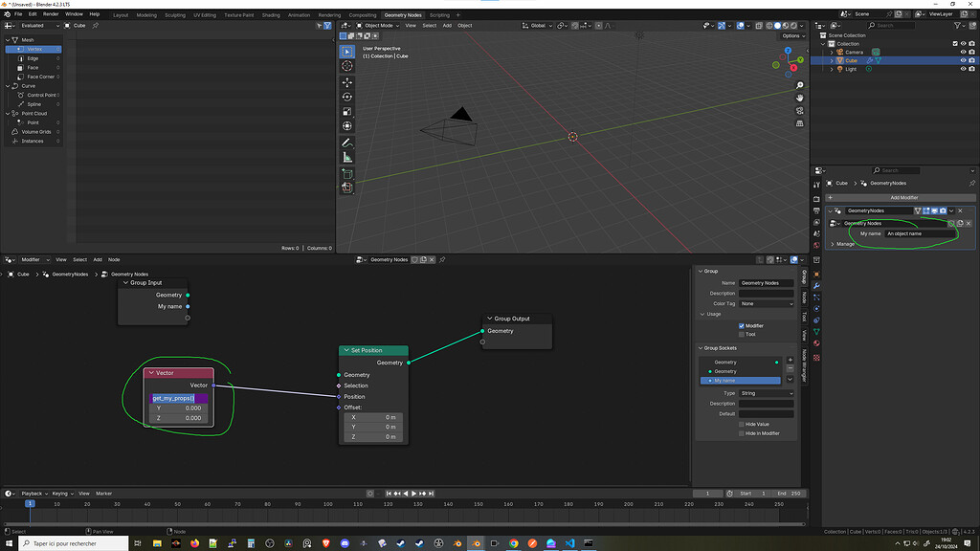
Task: Click the Vector node Z value slider
Action: coord(178,418)
